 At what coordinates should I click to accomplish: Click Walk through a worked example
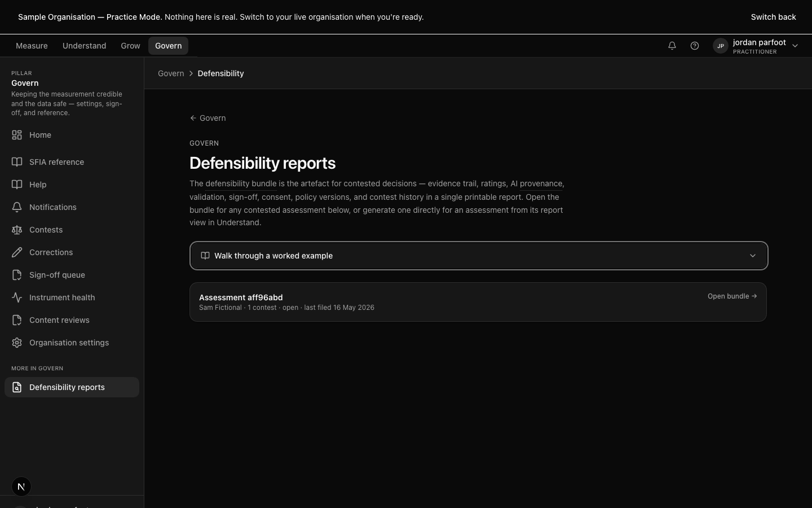479,256
